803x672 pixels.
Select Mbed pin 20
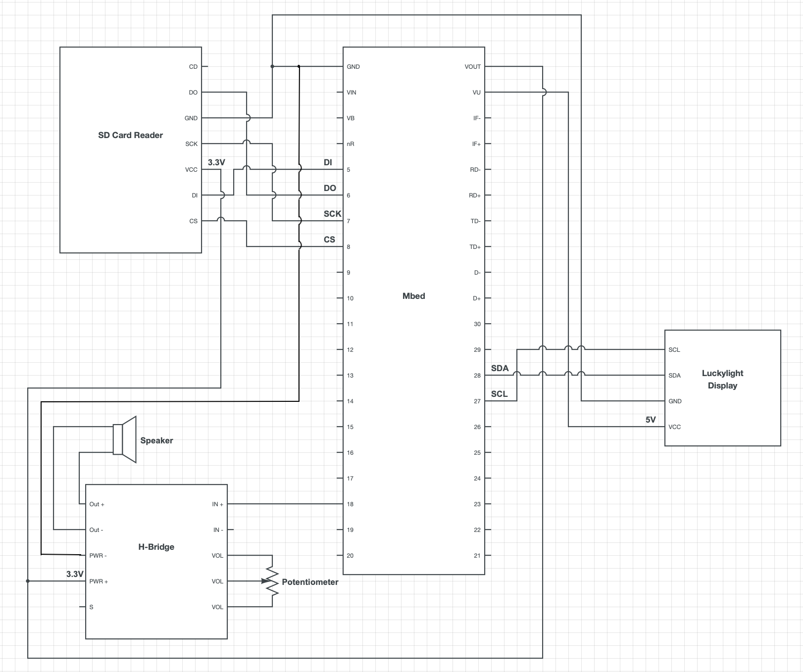coord(350,556)
